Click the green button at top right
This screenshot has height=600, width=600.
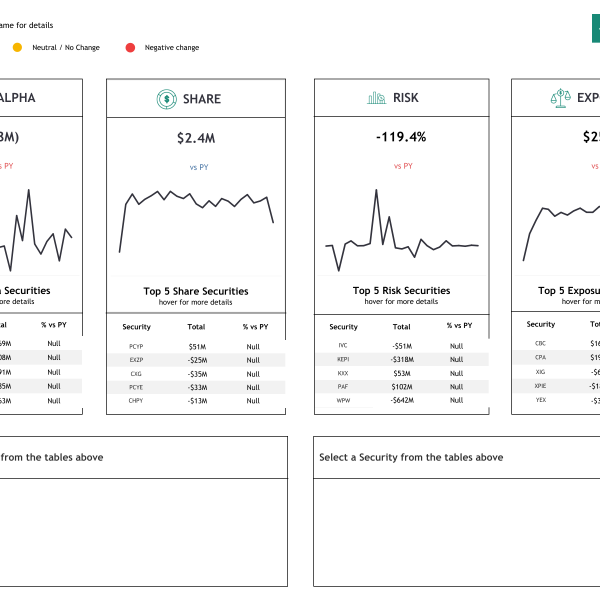tap(596, 28)
